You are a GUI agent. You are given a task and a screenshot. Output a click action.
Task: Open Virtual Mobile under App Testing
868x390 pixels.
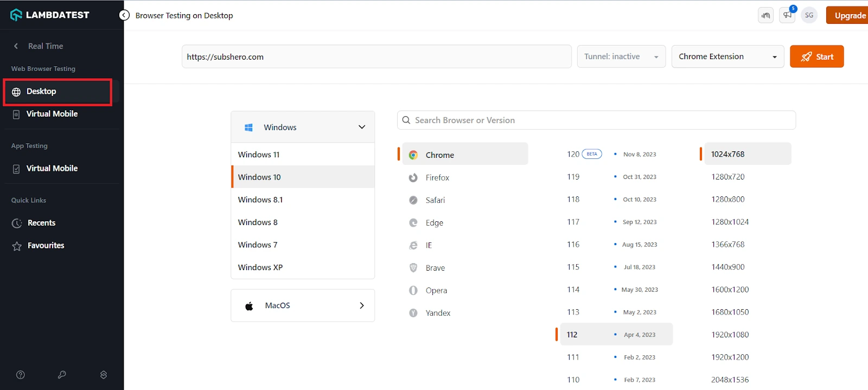(52, 169)
